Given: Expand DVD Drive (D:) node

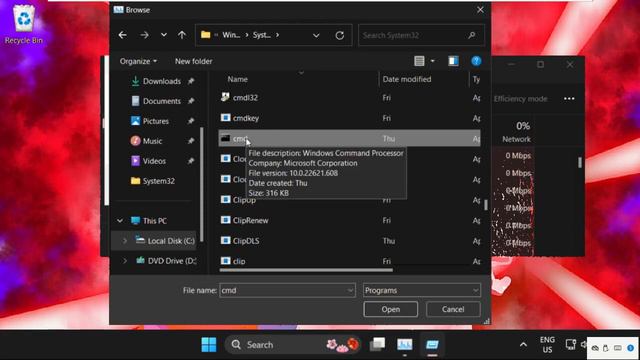Looking at the screenshot, I should point(125,261).
